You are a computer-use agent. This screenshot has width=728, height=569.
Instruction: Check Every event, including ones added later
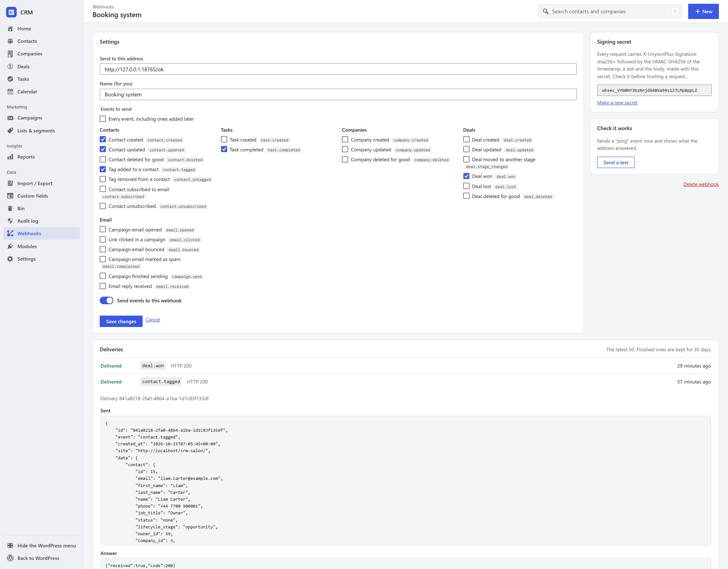tap(103, 119)
